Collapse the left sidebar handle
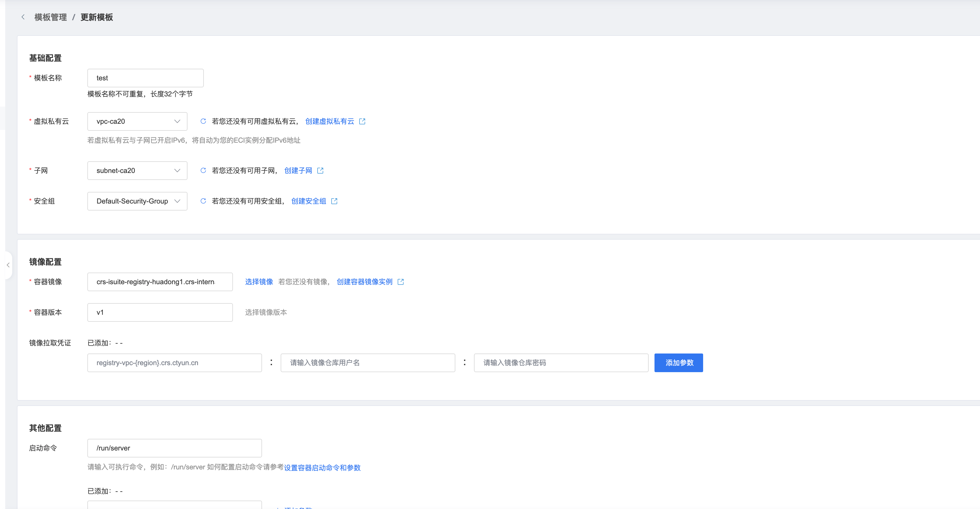Screen dimensions: 980x509 [8, 265]
